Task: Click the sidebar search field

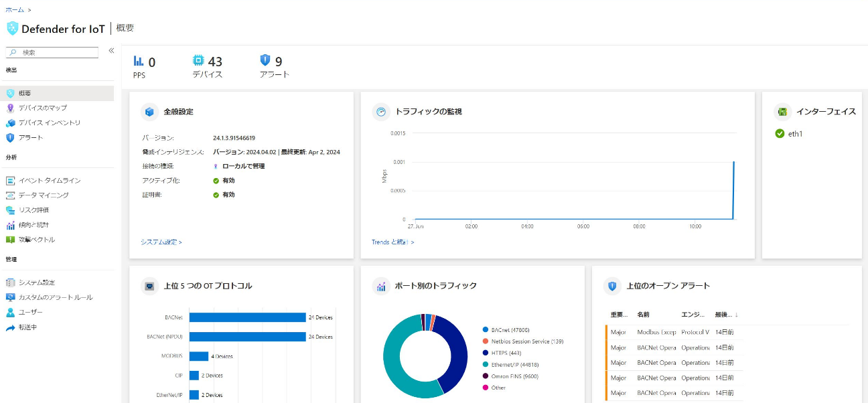Action: pos(52,52)
